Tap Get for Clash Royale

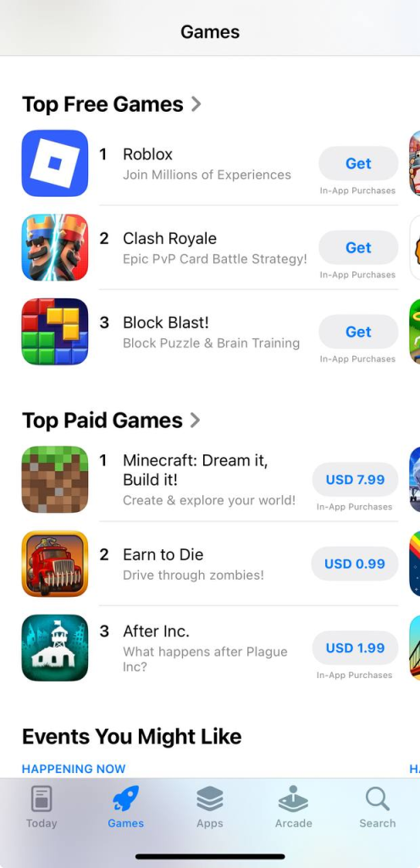click(358, 248)
